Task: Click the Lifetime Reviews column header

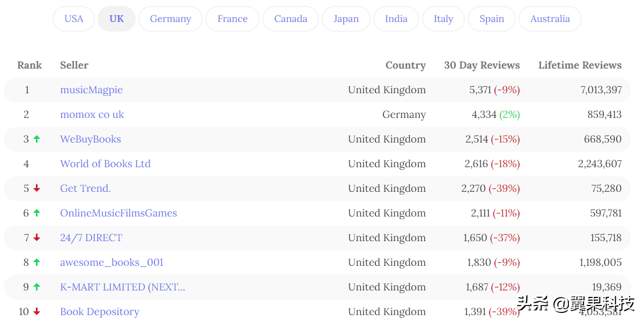Action: (580, 65)
